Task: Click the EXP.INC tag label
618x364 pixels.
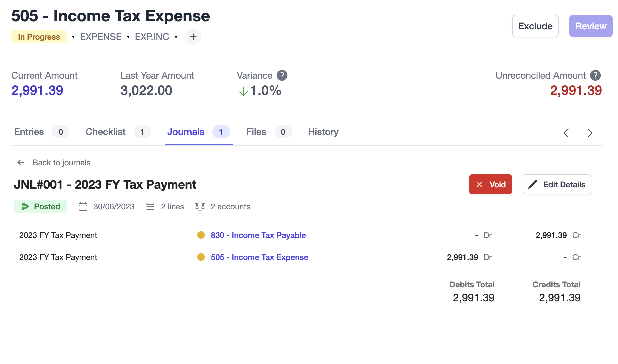Action: tap(152, 37)
